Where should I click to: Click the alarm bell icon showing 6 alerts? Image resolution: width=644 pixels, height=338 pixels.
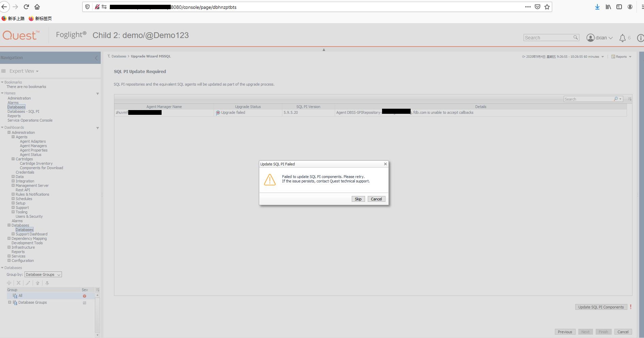[x=622, y=38]
